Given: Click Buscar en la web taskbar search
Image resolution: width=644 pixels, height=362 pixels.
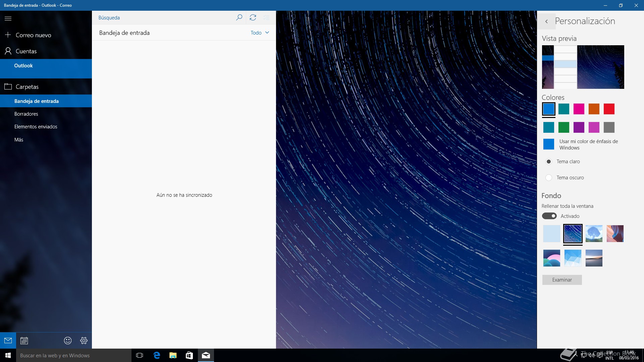Looking at the screenshot, I should (x=74, y=355).
